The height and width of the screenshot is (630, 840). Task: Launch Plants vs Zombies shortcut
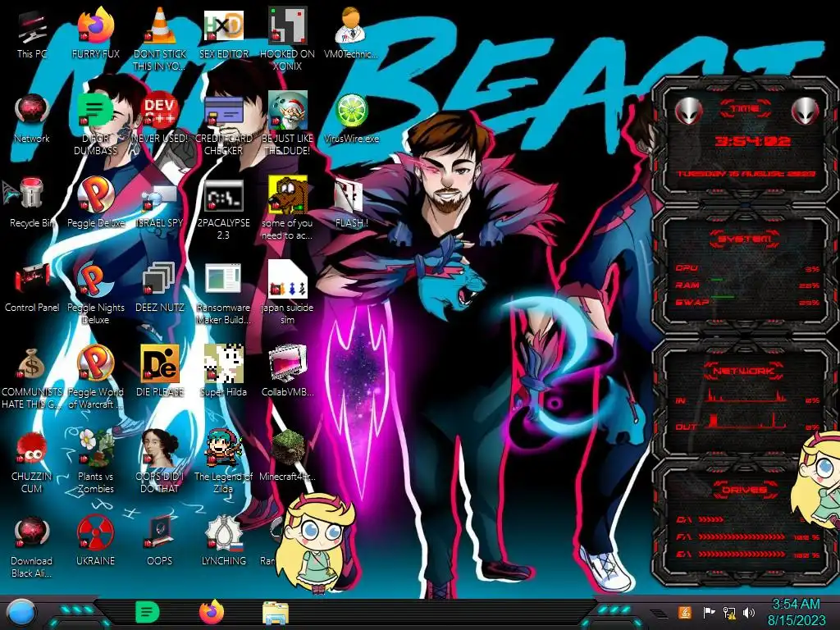click(x=96, y=463)
